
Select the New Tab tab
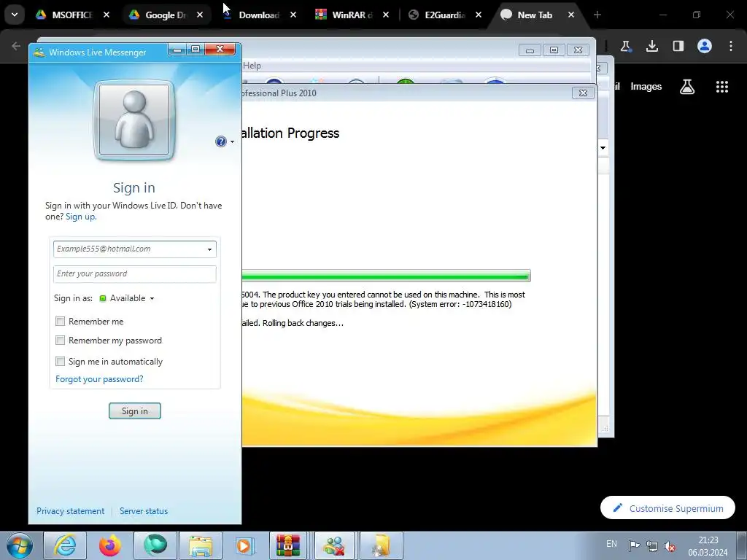(534, 15)
